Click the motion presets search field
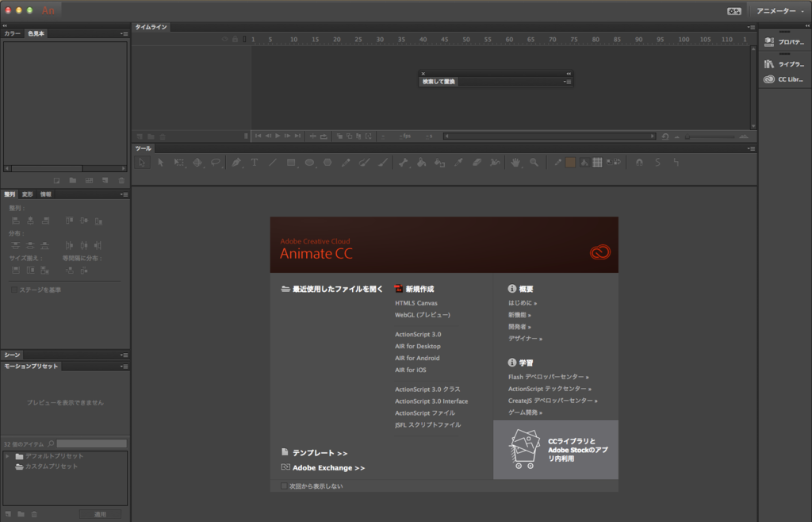812x522 pixels. coord(92,443)
